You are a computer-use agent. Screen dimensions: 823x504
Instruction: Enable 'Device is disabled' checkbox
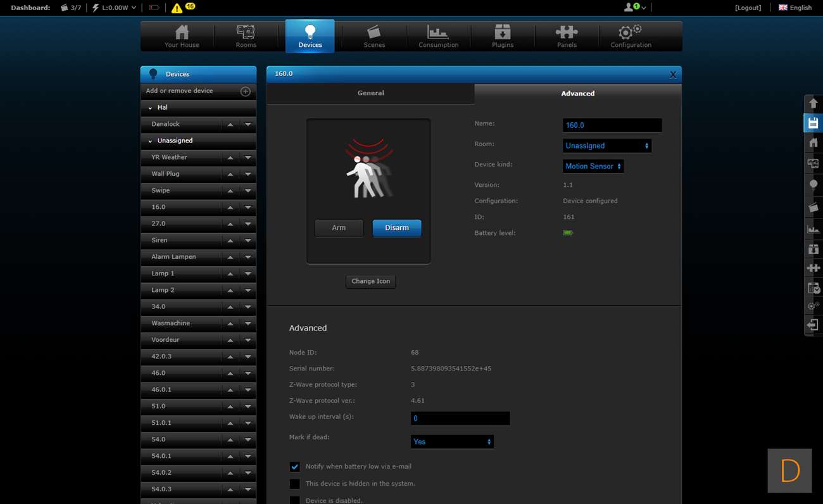tap(295, 500)
